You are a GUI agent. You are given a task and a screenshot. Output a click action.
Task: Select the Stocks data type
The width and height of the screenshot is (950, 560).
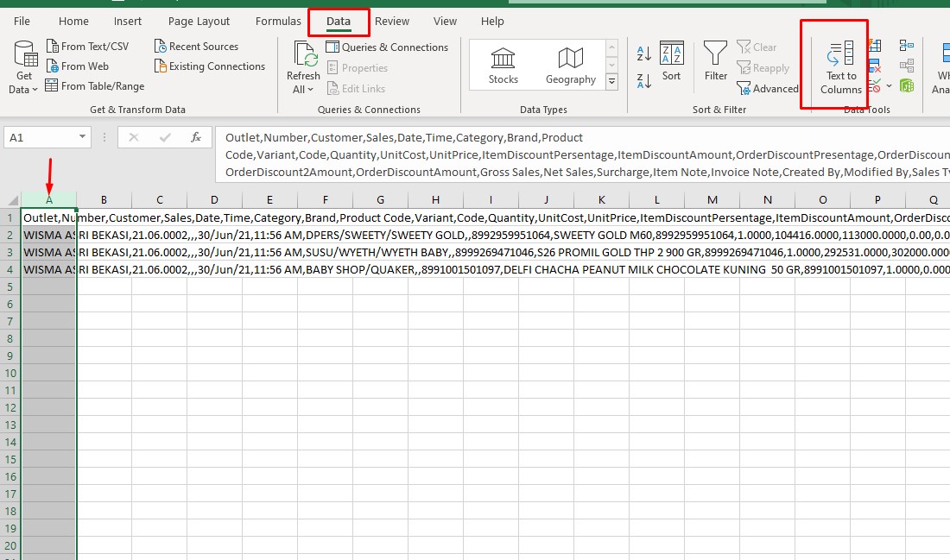502,64
